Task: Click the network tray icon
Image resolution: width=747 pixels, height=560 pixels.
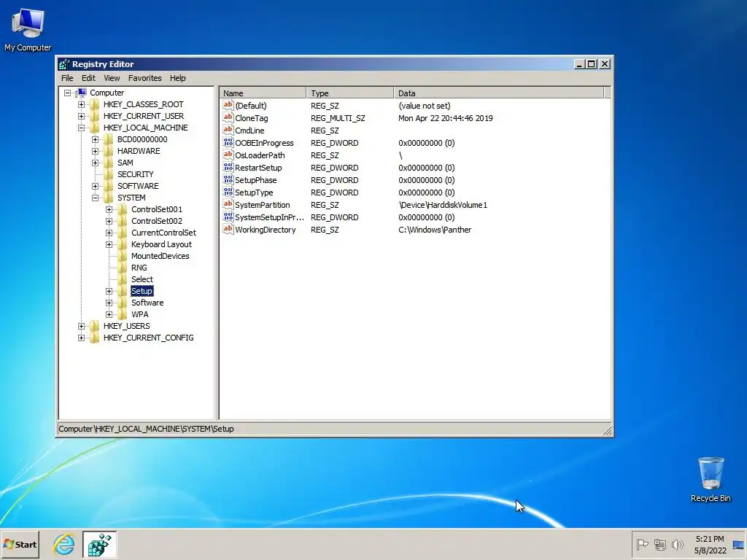Action: pos(659,544)
